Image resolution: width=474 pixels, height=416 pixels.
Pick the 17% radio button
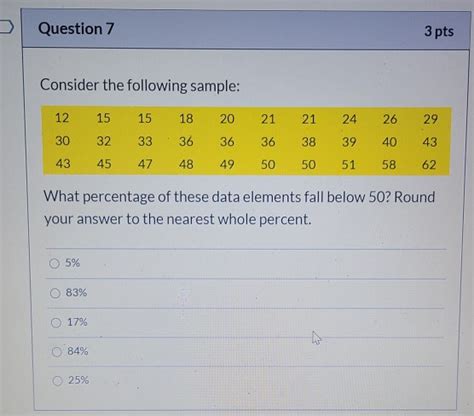pyautogui.click(x=56, y=322)
